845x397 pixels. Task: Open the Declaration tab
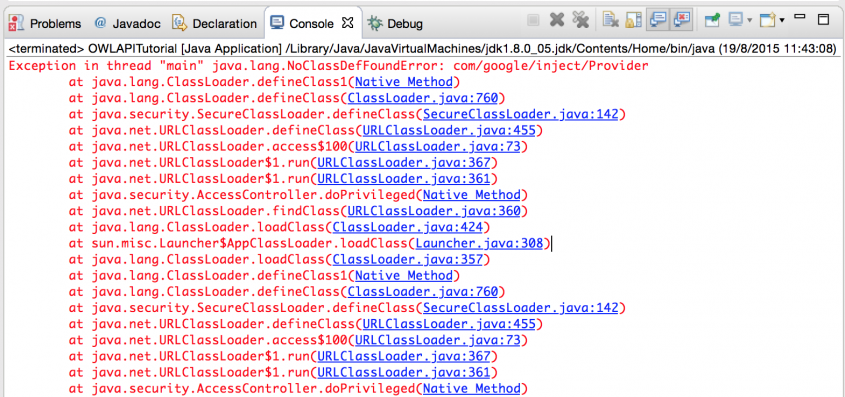pyautogui.click(x=214, y=24)
